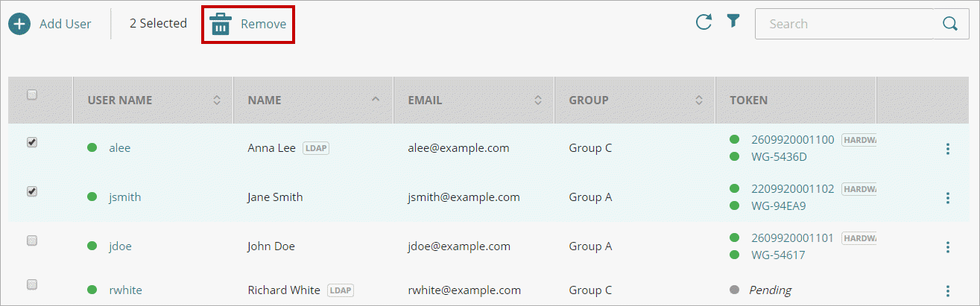Open the jsmith user name link

(x=124, y=197)
